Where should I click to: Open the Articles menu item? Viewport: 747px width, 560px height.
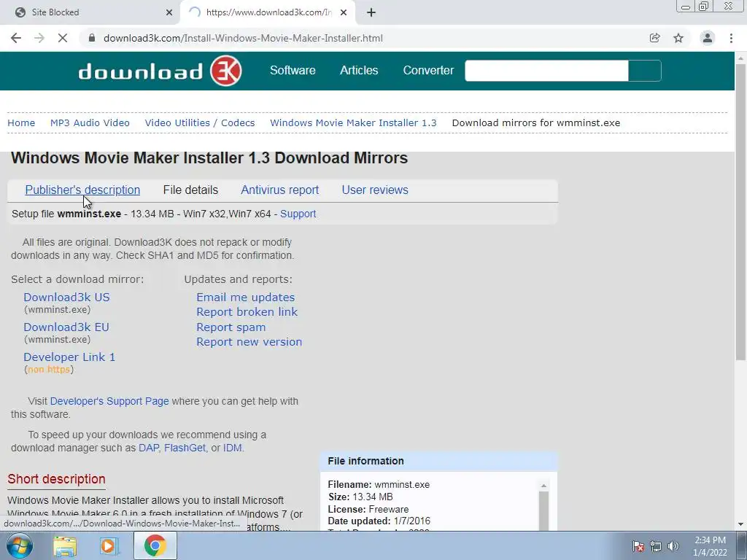click(359, 71)
